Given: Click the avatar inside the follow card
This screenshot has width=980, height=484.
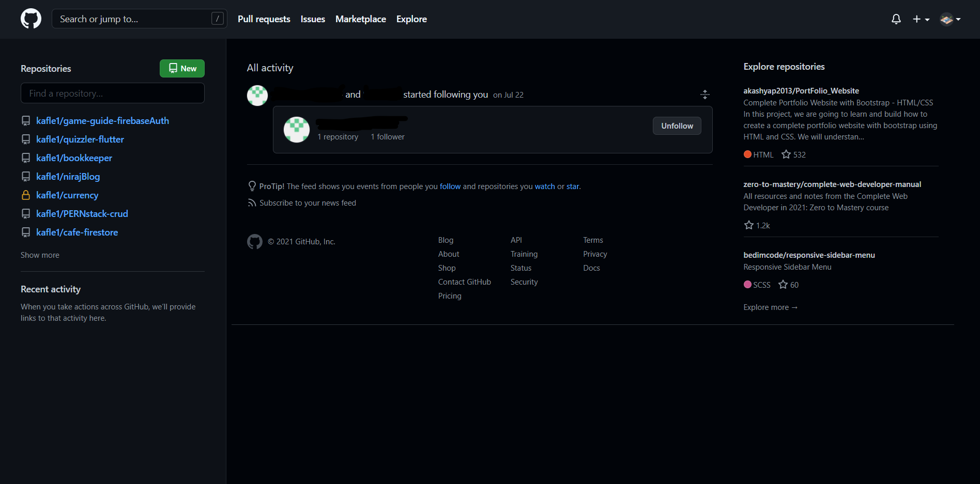Looking at the screenshot, I should [297, 130].
